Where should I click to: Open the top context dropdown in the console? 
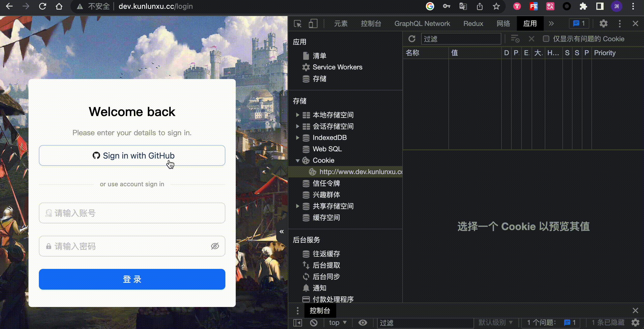click(338, 323)
